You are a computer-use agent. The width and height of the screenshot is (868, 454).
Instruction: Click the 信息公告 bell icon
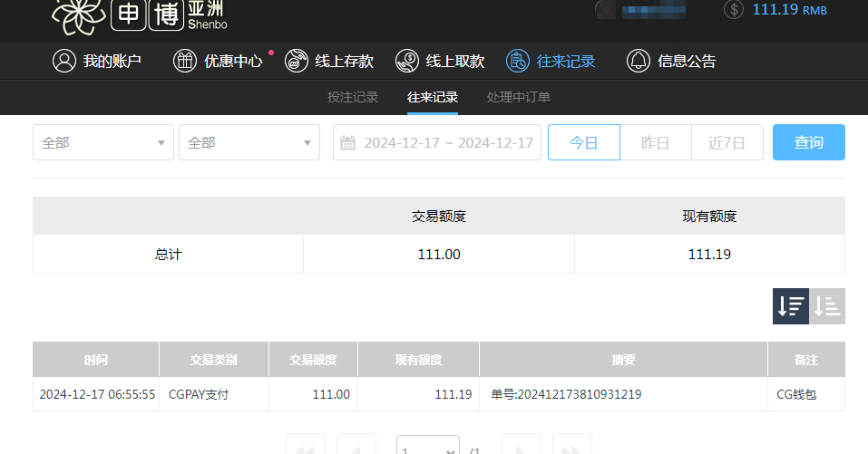[x=639, y=61]
